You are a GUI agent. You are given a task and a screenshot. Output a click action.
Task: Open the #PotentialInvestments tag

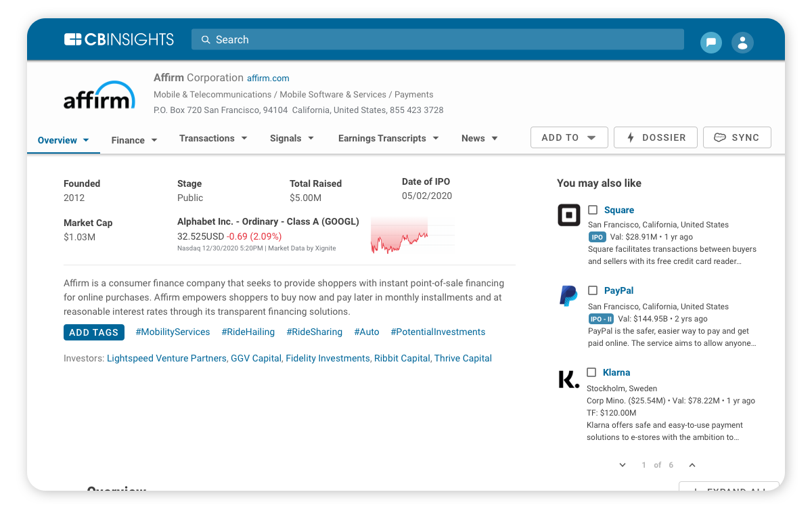pyautogui.click(x=438, y=332)
